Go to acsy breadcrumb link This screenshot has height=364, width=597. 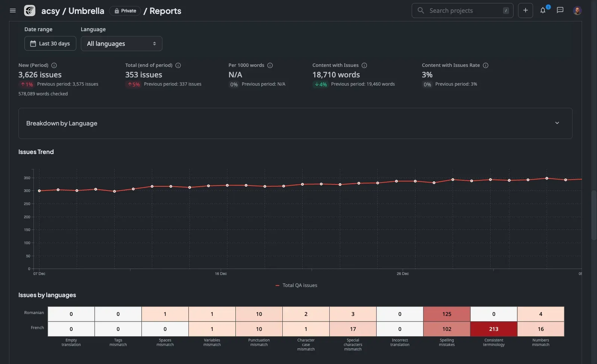point(50,11)
